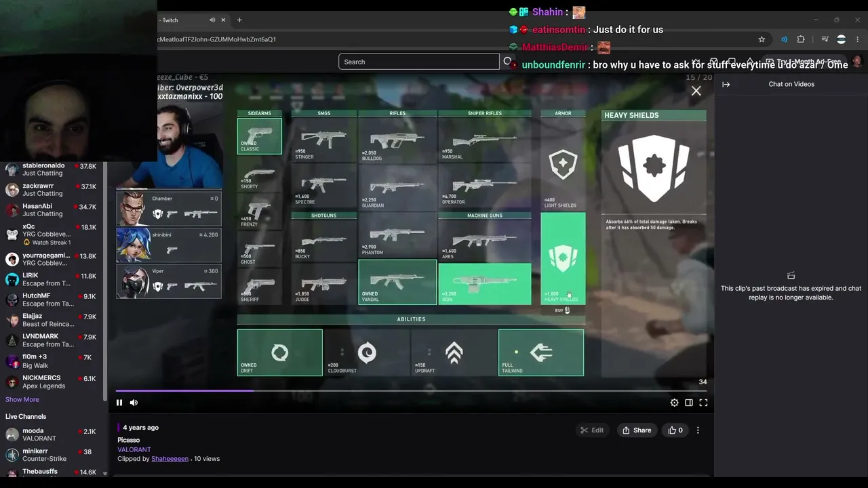
Task: Collapse the Chat on Videos panel
Action: pos(726,84)
